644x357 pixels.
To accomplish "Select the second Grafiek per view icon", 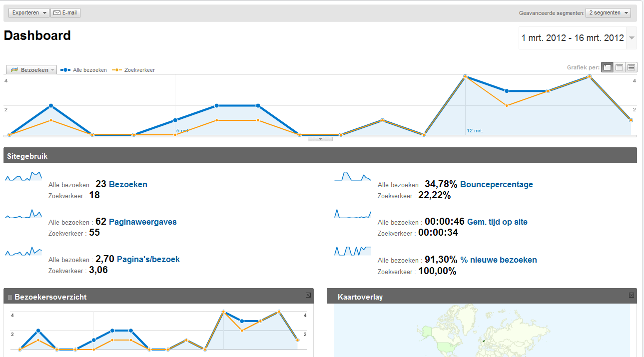I will coord(619,67).
